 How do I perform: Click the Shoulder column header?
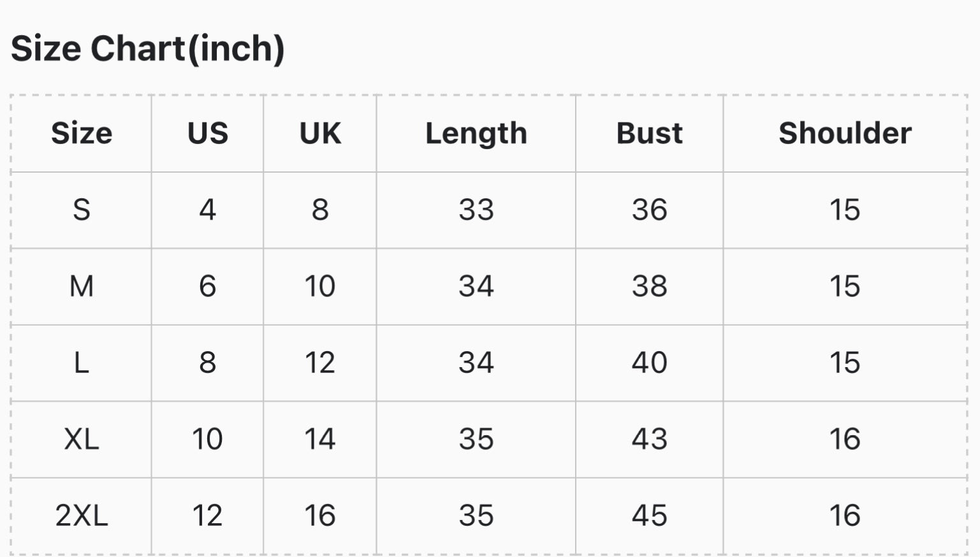point(845,133)
